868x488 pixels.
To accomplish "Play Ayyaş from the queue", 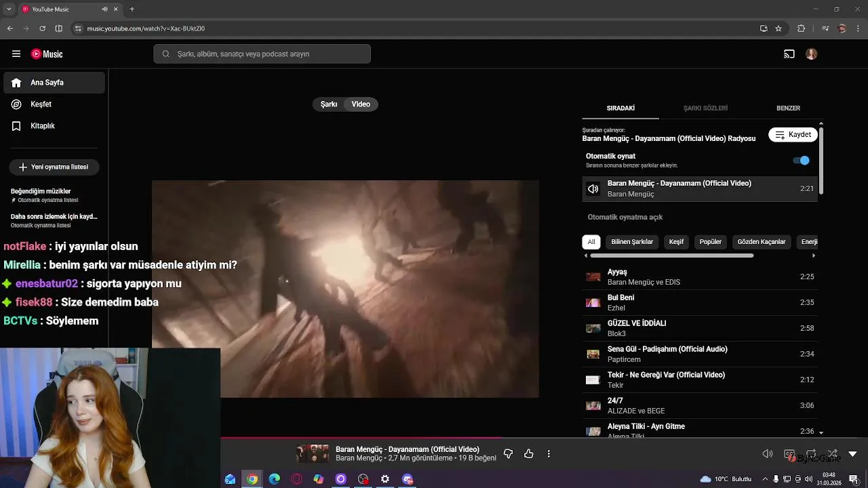I will click(700, 277).
